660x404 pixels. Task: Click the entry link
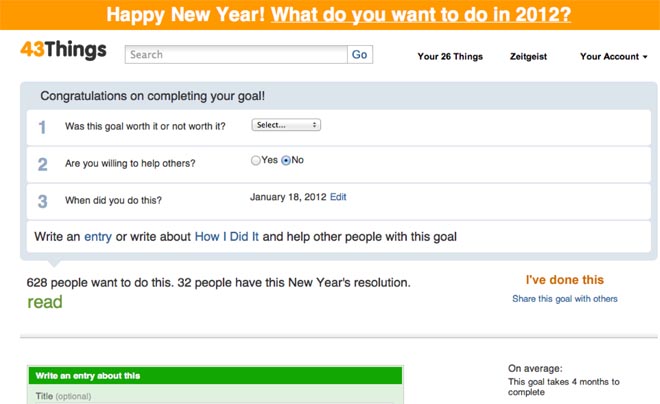tap(98, 237)
